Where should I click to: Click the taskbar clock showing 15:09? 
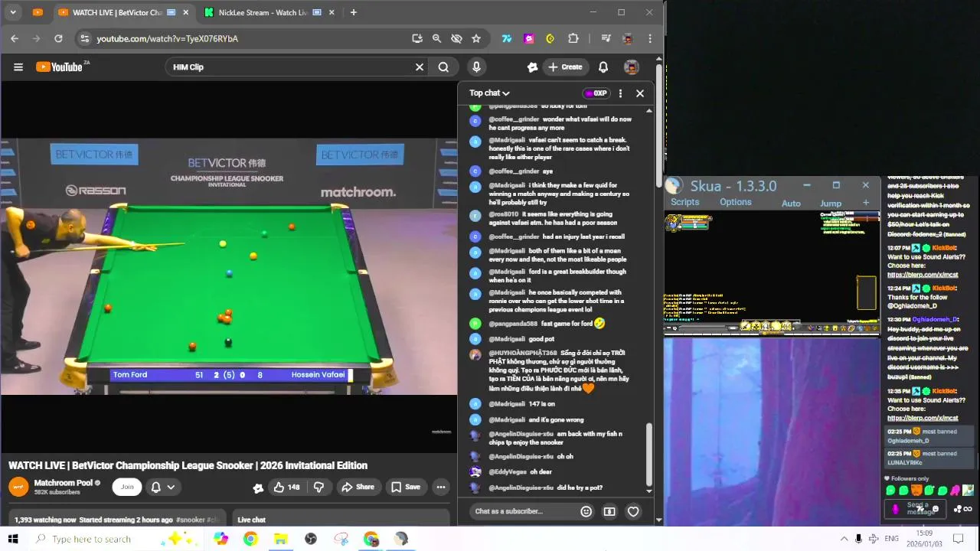924,539
